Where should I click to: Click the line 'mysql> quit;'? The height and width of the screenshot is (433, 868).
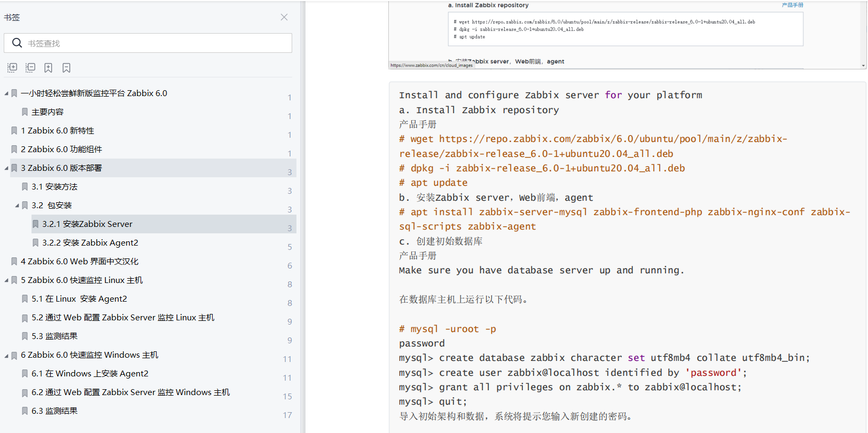click(433, 401)
